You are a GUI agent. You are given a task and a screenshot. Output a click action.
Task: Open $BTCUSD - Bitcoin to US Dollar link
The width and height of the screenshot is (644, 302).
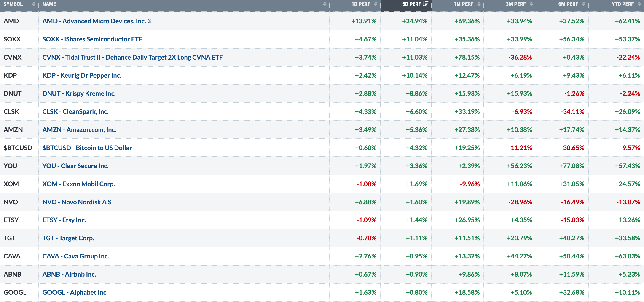(x=87, y=148)
